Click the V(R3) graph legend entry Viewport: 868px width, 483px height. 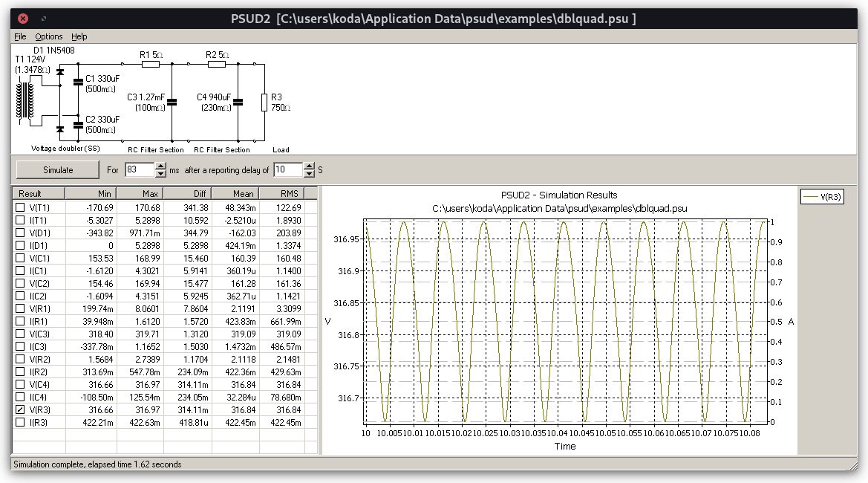[x=822, y=197]
